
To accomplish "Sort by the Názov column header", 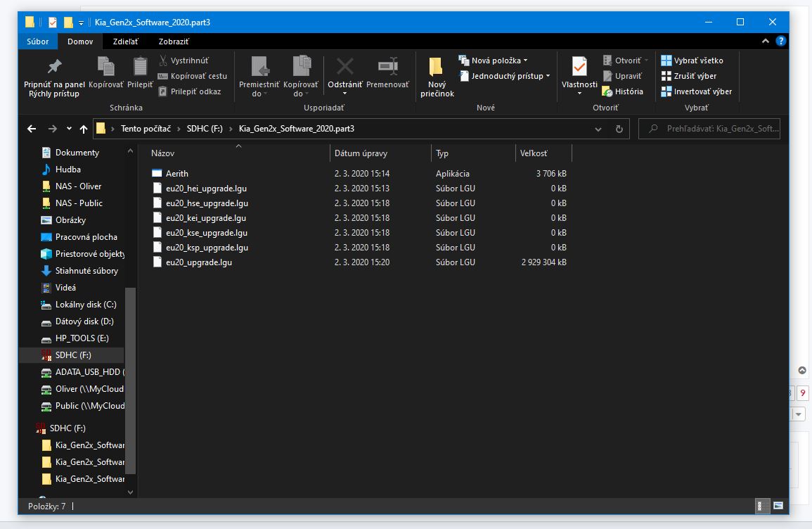I will tap(162, 153).
